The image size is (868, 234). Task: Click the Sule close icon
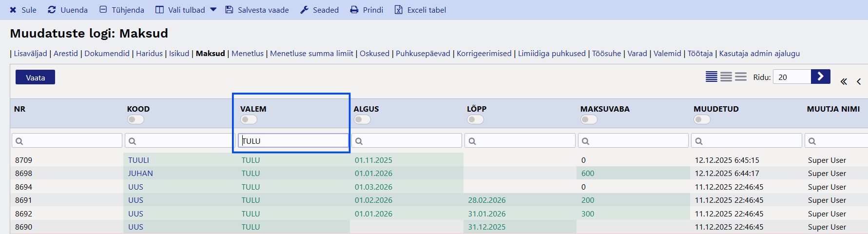coord(13,10)
